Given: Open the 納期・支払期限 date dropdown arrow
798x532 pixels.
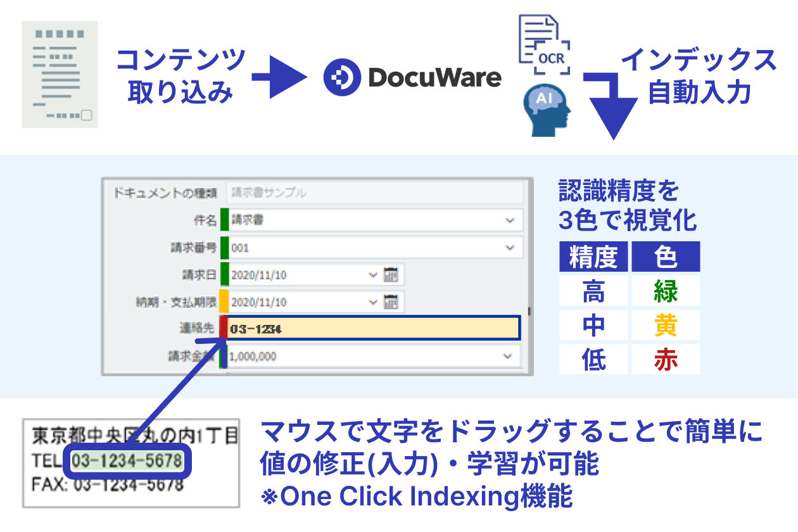Looking at the screenshot, I should click(x=372, y=302).
